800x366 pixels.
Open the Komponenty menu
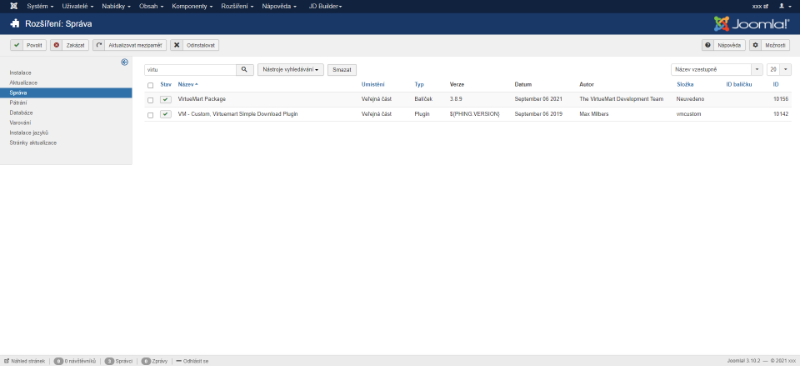pos(192,6)
